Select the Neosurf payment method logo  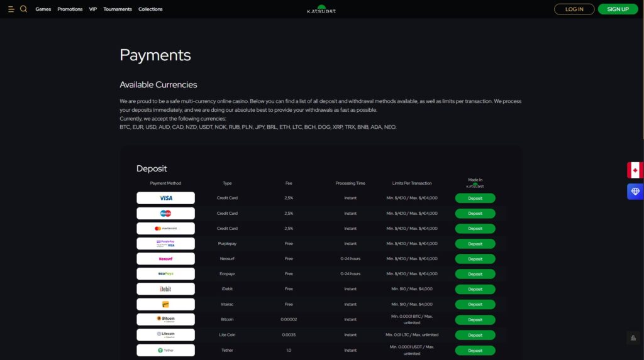pos(165,259)
